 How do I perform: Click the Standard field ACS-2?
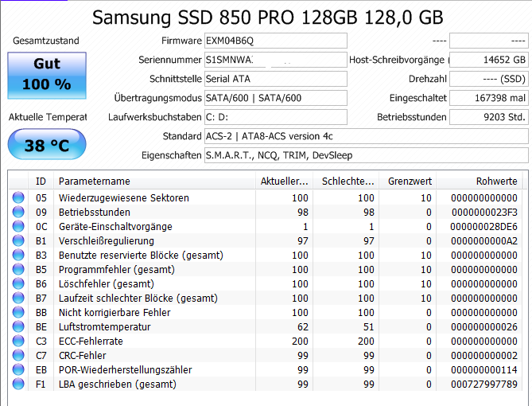point(367,136)
